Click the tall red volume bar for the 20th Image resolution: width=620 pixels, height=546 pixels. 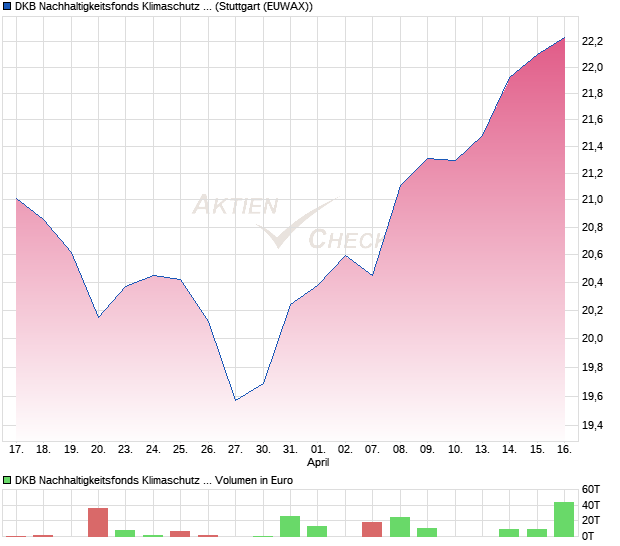click(98, 522)
